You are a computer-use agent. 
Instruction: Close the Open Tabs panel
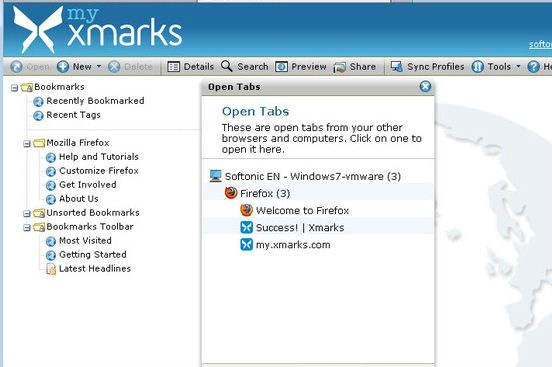425,87
